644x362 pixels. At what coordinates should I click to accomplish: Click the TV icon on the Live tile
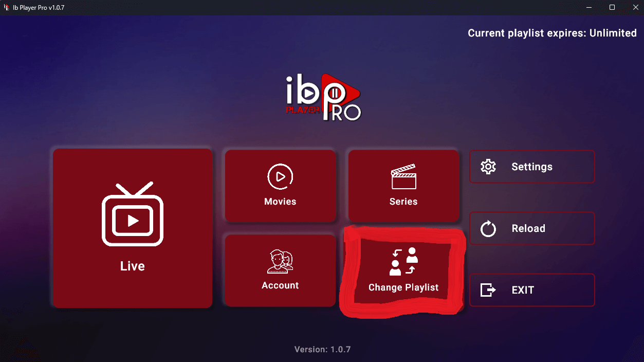pyautogui.click(x=133, y=214)
